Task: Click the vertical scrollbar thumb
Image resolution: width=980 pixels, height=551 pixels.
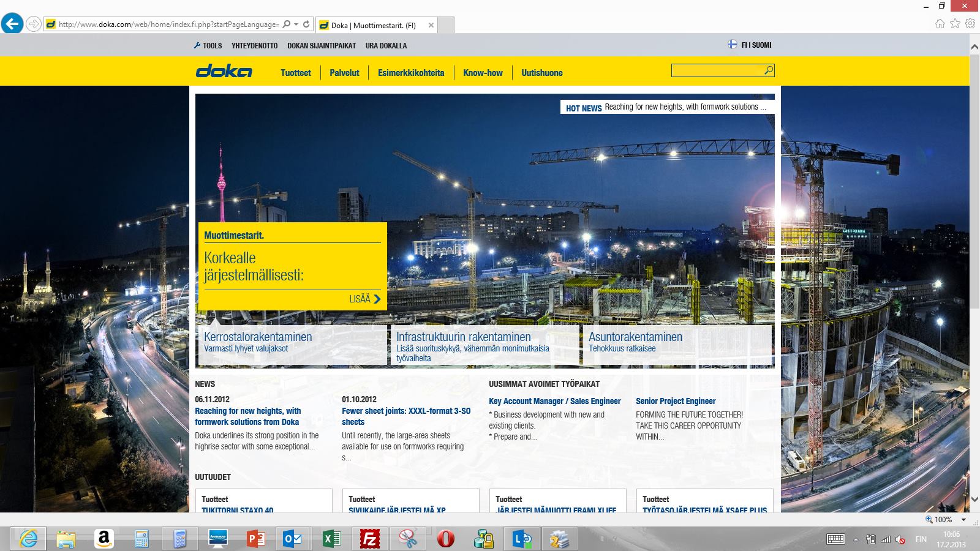Action: (974, 181)
